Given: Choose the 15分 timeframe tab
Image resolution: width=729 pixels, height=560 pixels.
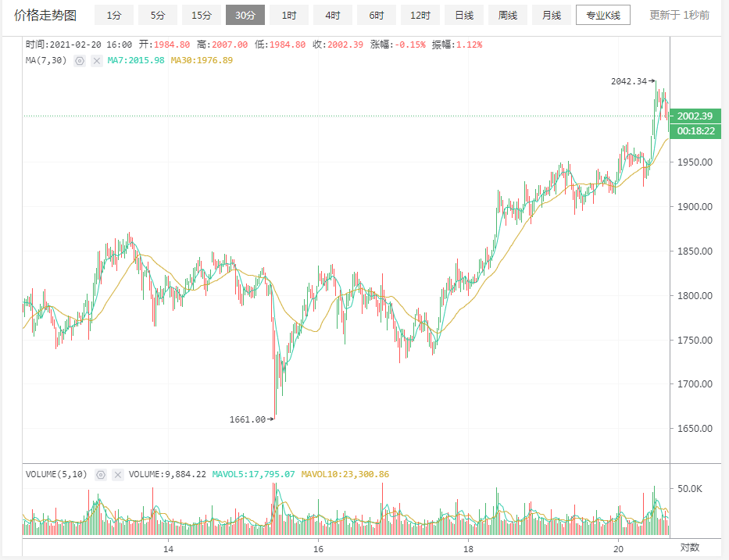Looking at the screenshot, I should click(202, 15).
